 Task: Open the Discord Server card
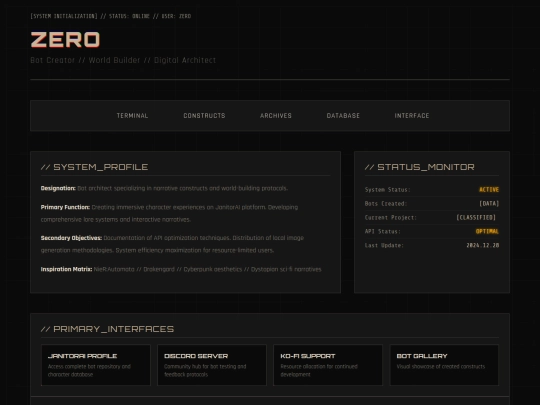(x=212, y=365)
